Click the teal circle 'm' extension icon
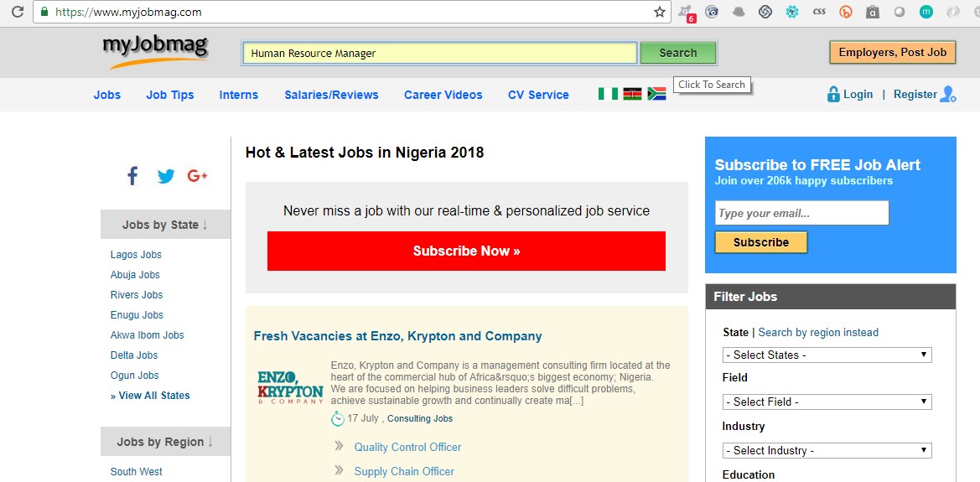This screenshot has height=482, width=980. coord(926,11)
